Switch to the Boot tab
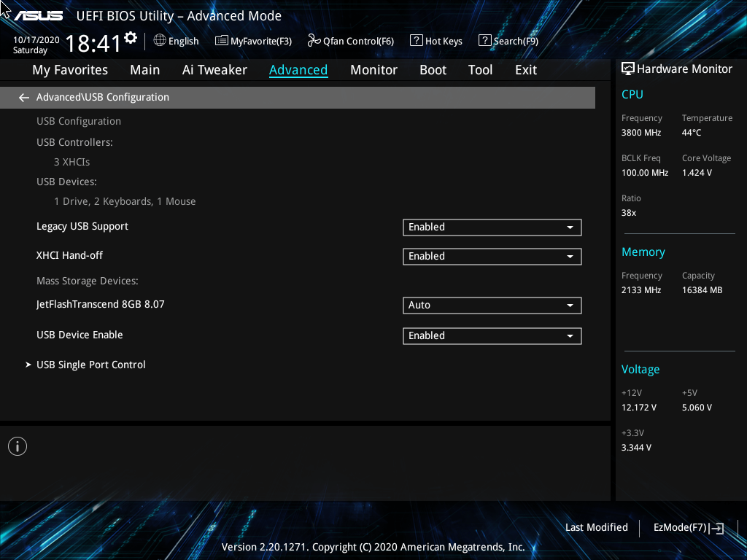Viewport: 747px width, 560px height. click(x=433, y=70)
